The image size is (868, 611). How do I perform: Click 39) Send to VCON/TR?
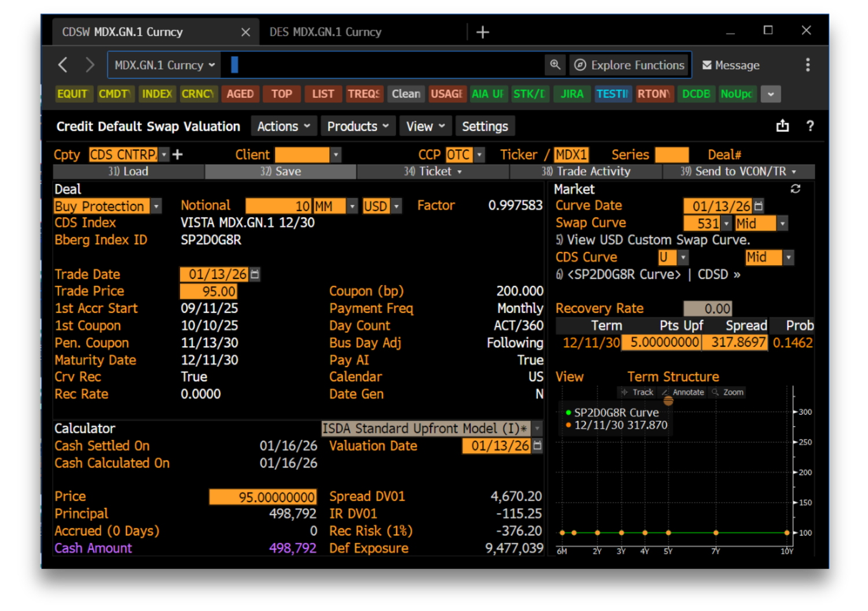tap(739, 171)
